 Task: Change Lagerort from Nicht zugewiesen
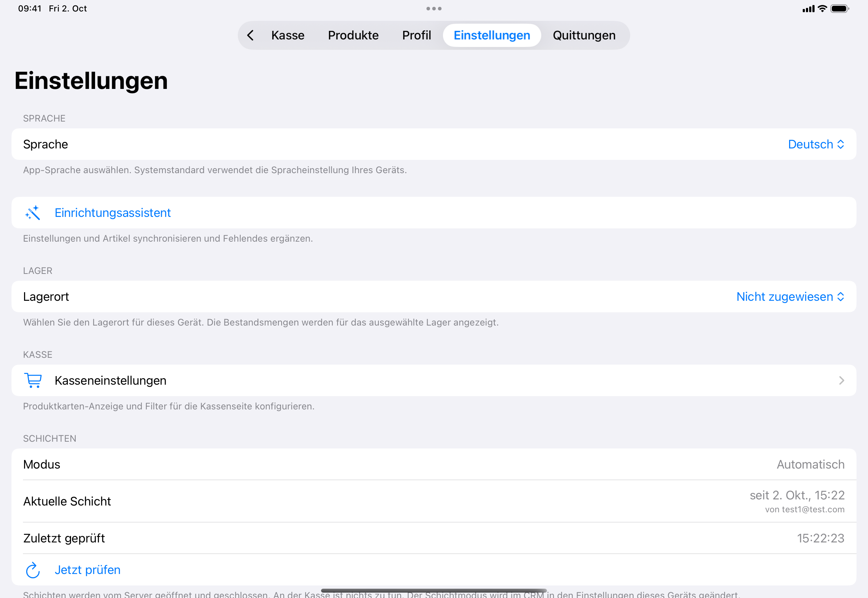pyautogui.click(x=790, y=297)
